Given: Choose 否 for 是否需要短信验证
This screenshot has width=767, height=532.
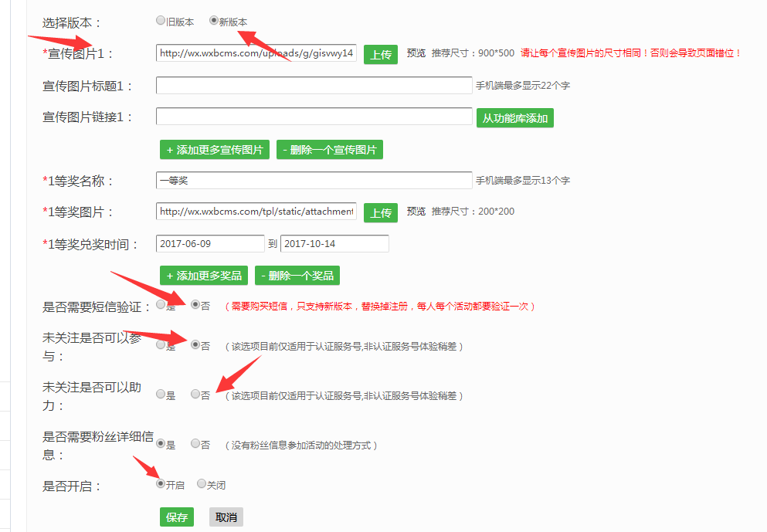Looking at the screenshot, I should (195, 305).
